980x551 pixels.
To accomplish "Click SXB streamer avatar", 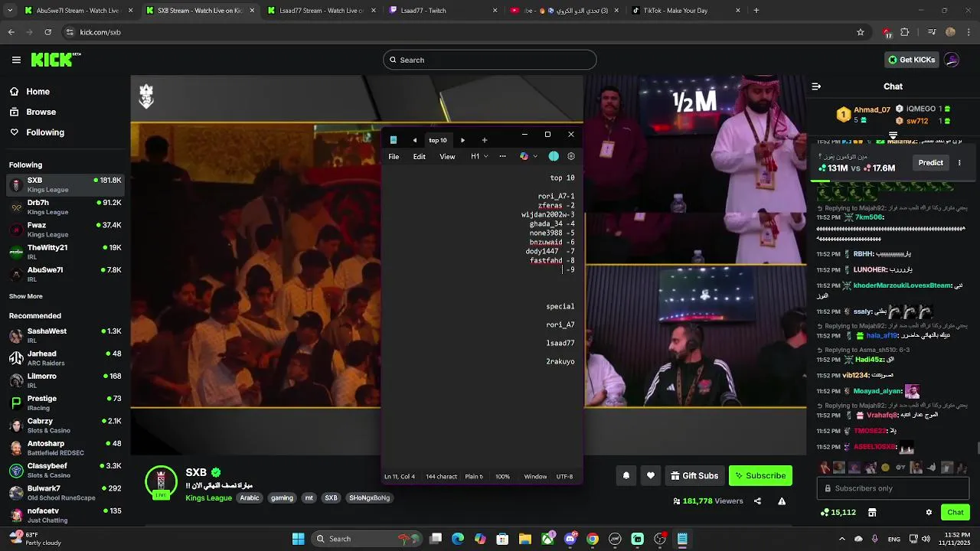I will click(x=161, y=481).
